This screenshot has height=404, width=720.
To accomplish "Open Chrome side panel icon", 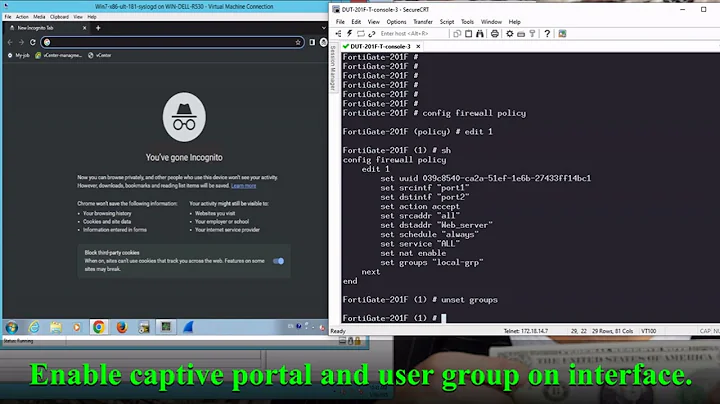I will coord(312,42).
